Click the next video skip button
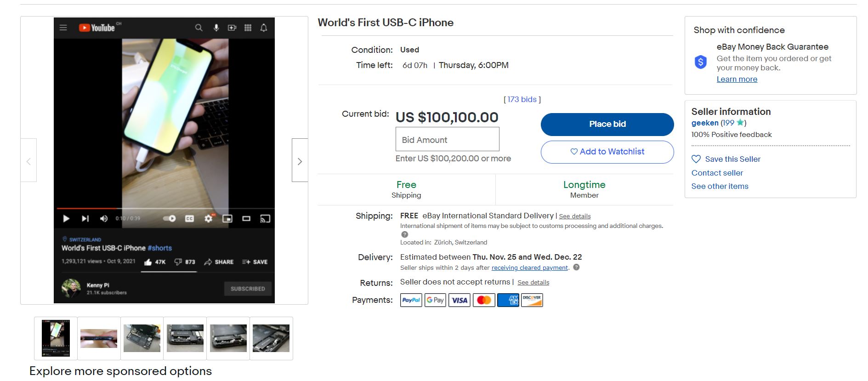 click(x=85, y=218)
